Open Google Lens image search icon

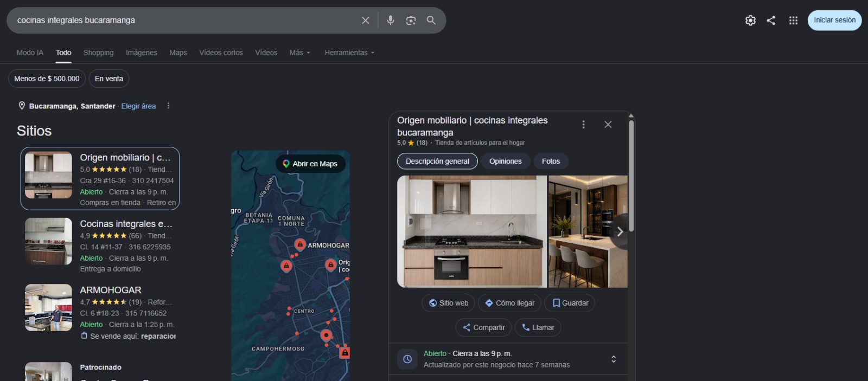coord(411,20)
